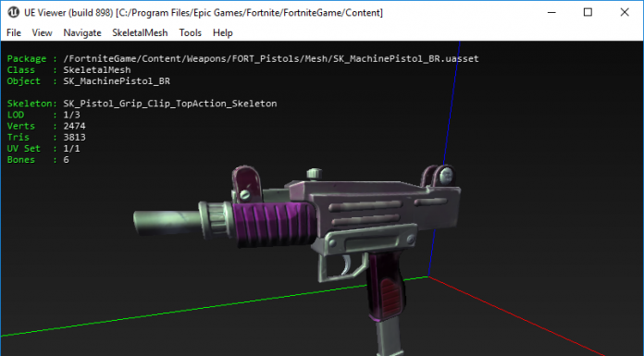644x356 pixels.
Task: Open the Tools menu
Action: (191, 33)
